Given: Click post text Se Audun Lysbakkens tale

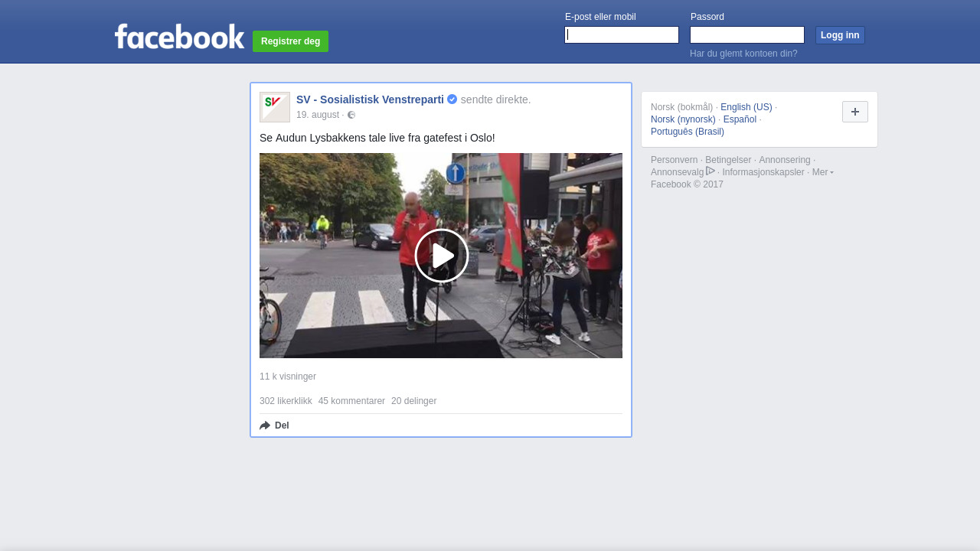Looking at the screenshot, I should click(377, 138).
